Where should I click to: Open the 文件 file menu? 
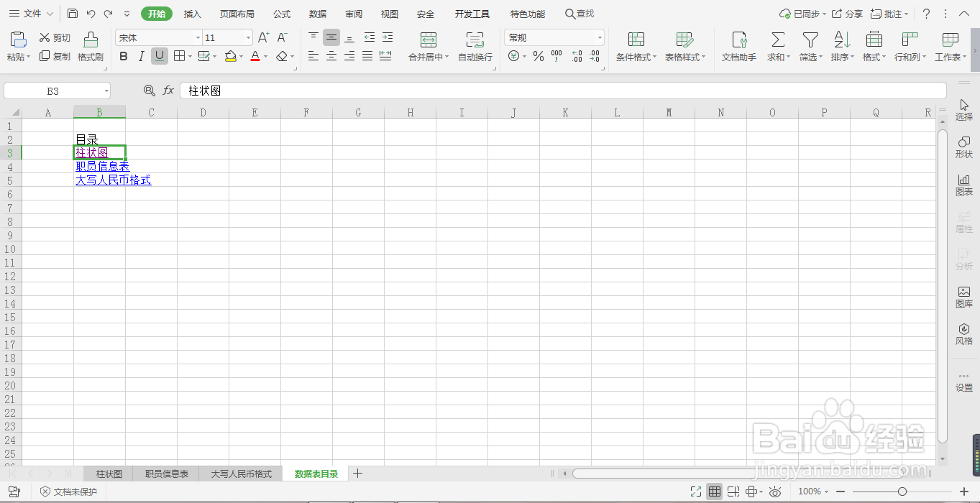[31, 14]
